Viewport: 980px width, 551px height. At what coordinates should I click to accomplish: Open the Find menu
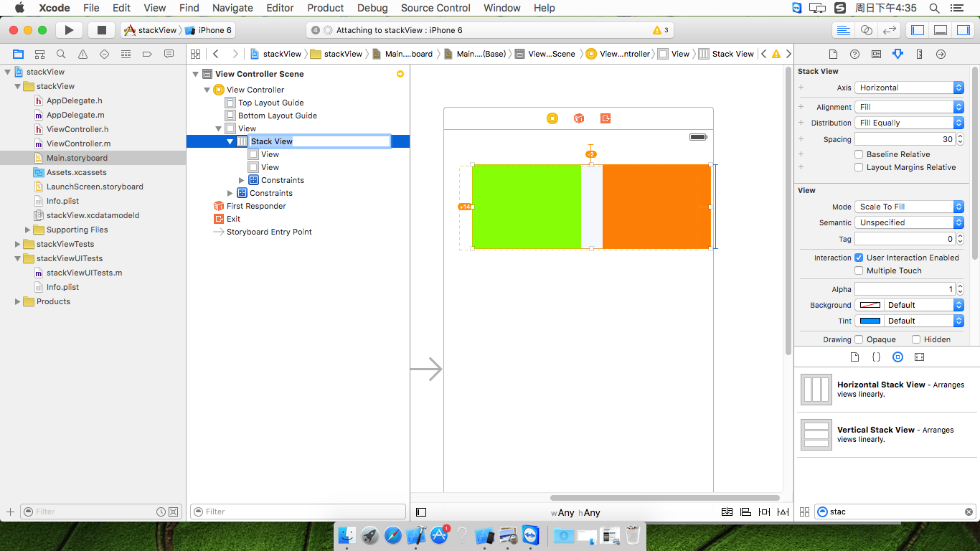(x=189, y=8)
